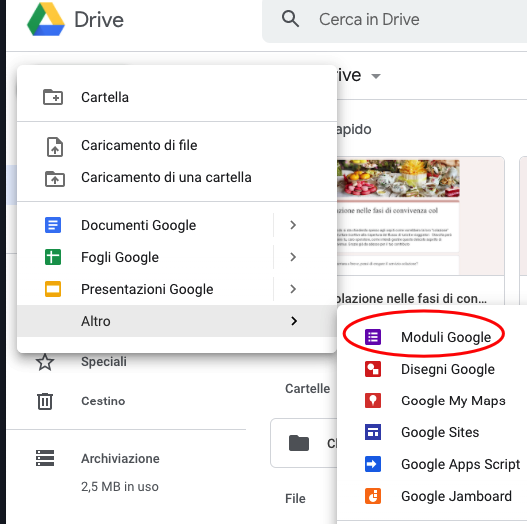Viewport: 527px width, 524px height.
Task: Click the Archiviazione storage icon
Action: click(x=45, y=458)
